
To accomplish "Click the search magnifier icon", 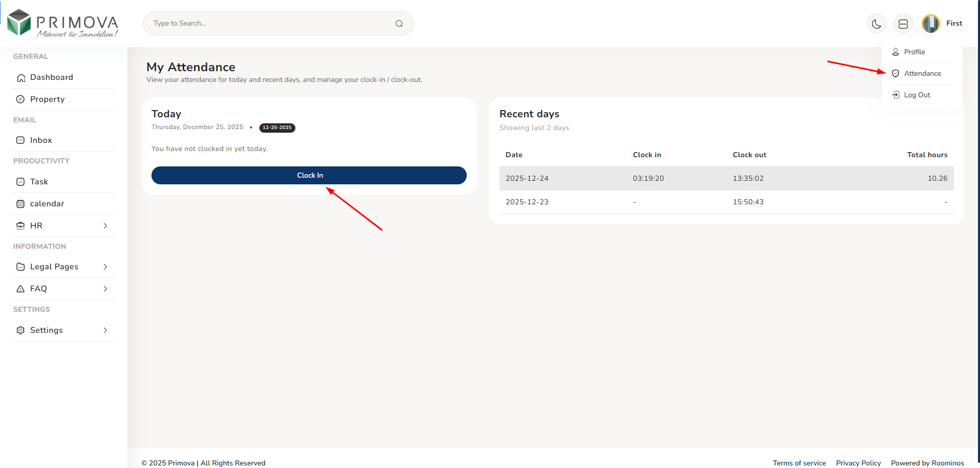I will pos(399,24).
